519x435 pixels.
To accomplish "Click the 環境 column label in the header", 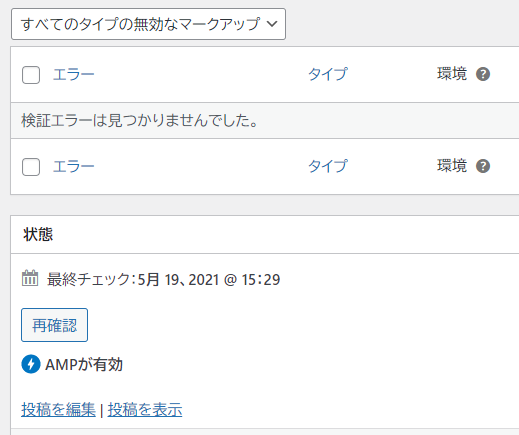I will coord(452,74).
